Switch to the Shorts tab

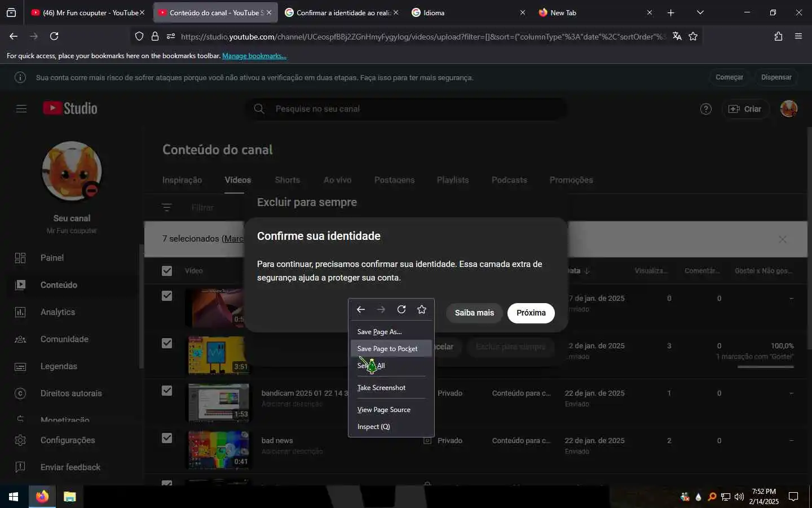tap(288, 180)
